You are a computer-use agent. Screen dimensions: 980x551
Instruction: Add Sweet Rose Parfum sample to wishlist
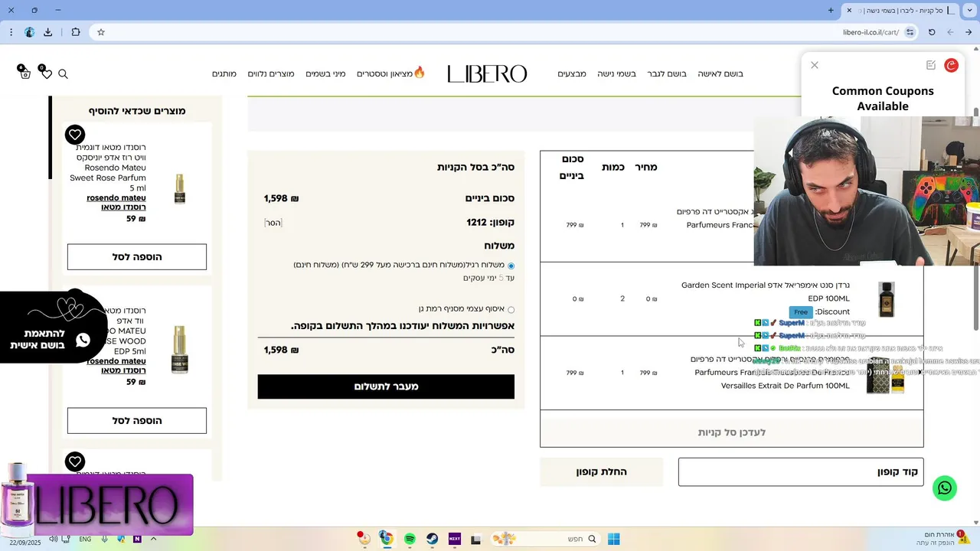74,135
